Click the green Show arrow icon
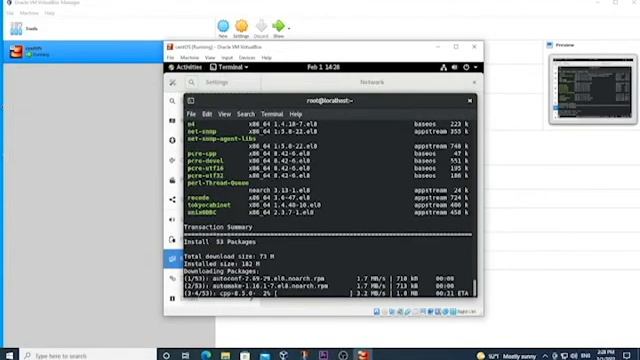This screenshot has height=360, width=640. [279, 26]
